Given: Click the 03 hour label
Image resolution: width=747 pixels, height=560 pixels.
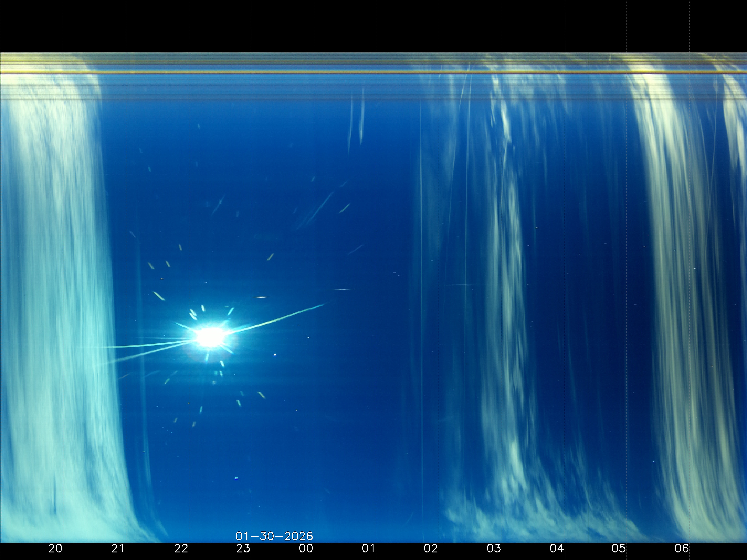Looking at the screenshot, I should (494, 548).
